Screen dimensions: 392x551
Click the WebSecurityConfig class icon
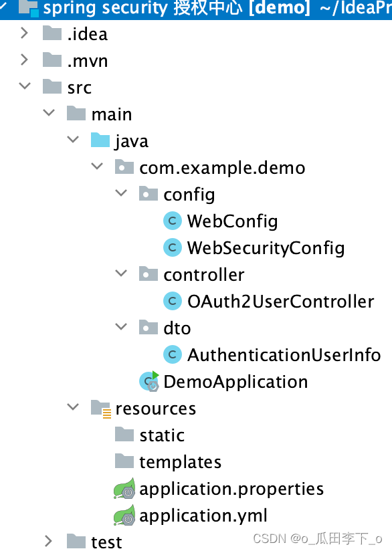[173, 247]
